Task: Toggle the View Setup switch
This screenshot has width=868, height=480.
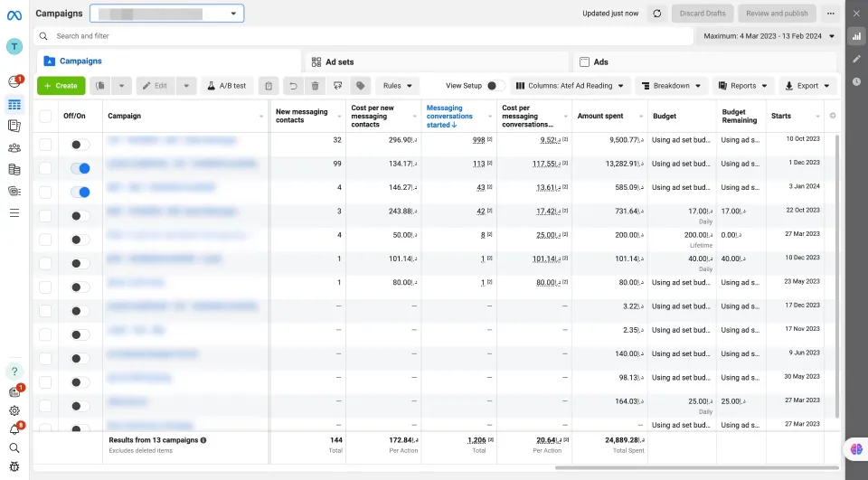Action: point(495,86)
